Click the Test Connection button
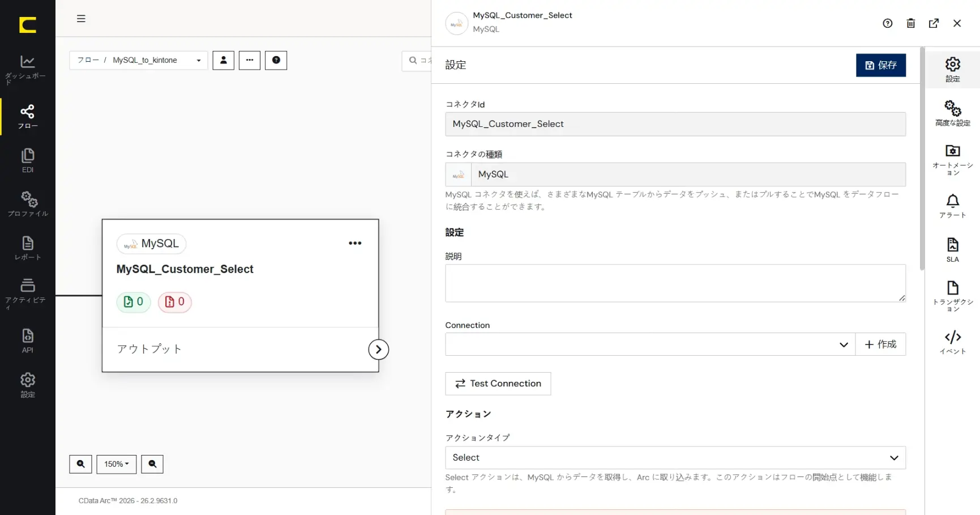Viewport: 980px width, 515px height. point(498,384)
